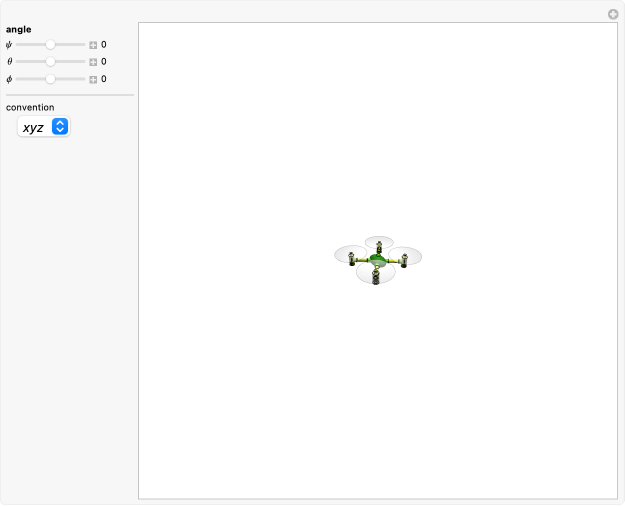625x506 pixels.
Task: Click the ψ angle slider thumb
Action: click(x=50, y=45)
